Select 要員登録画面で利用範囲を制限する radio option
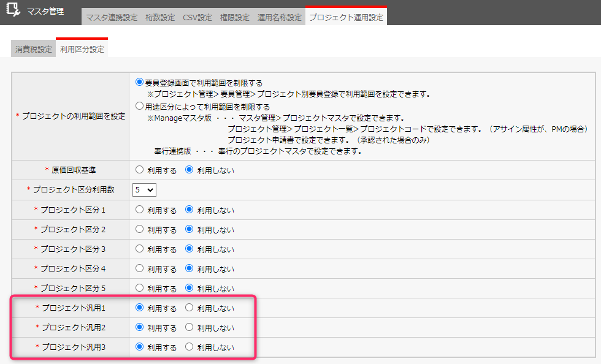The width and height of the screenshot is (601, 364). [139, 82]
